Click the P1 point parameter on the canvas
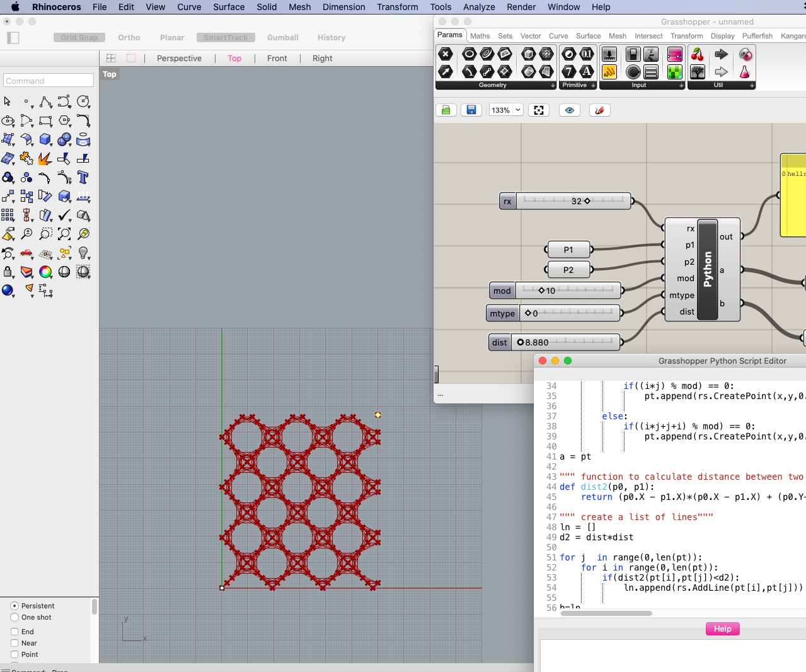 point(568,249)
